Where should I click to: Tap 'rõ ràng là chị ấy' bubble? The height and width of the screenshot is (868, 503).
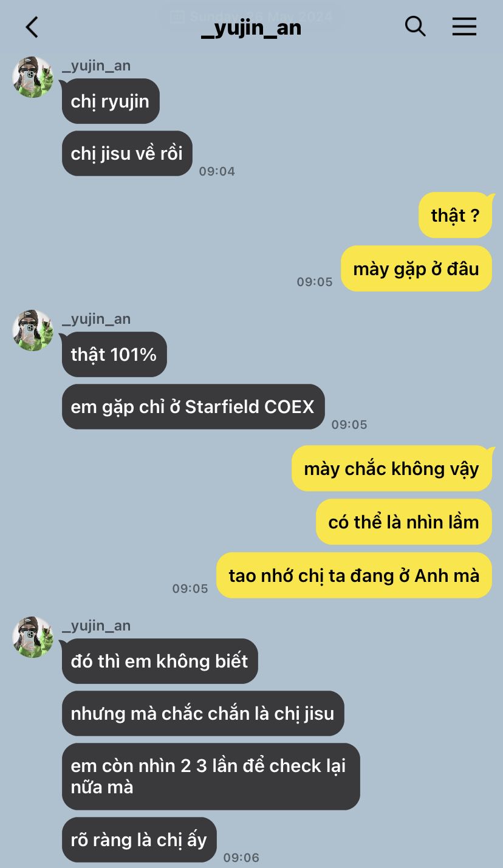(139, 840)
